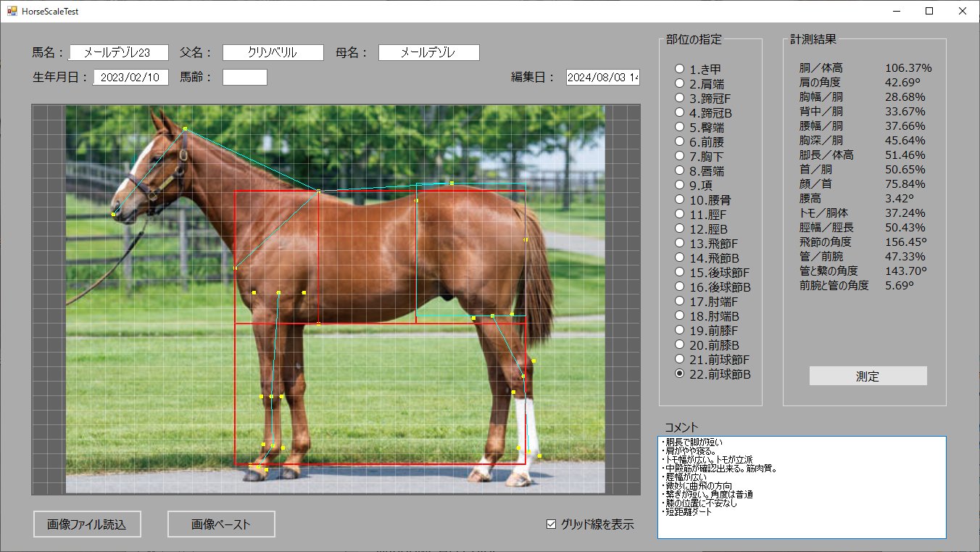
Task: Click the 馬名 text field
Action: 119,53
